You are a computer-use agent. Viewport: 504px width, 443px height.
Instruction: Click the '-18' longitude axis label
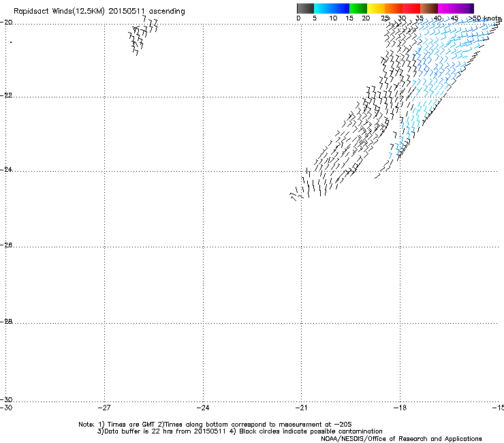pos(400,408)
